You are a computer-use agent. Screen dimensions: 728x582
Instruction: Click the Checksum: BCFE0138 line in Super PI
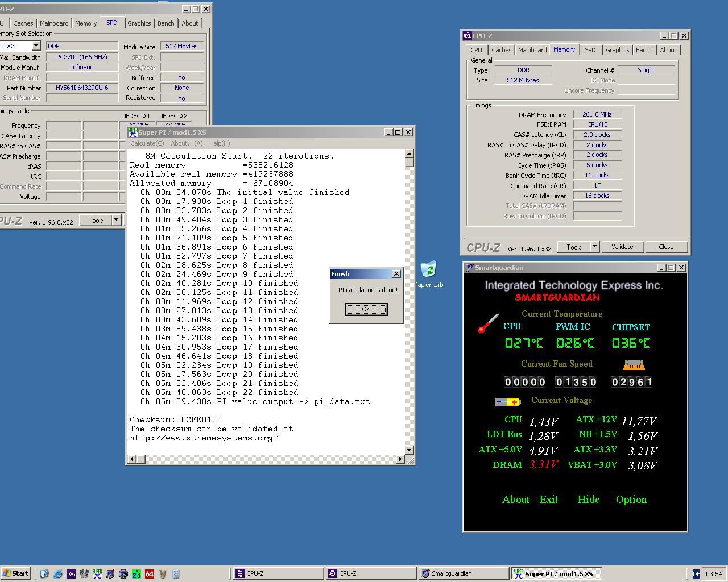(x=176, y=419)
